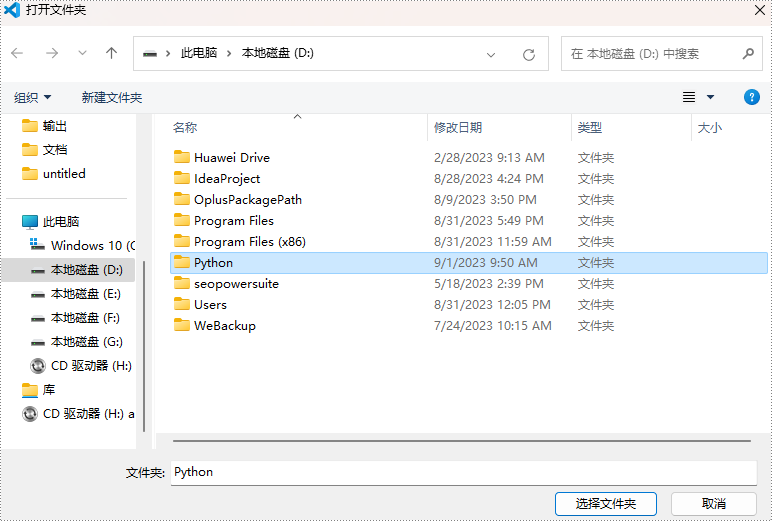Click the IdeaProject folder name

(x=227, y=179)
